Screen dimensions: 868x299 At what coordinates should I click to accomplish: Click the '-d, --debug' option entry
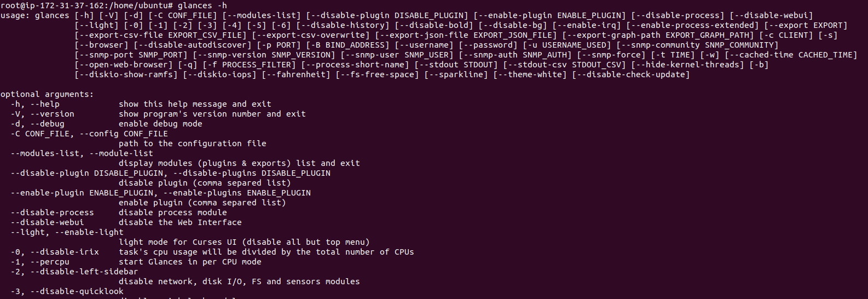pyautogui.click(x=37, y=124)
